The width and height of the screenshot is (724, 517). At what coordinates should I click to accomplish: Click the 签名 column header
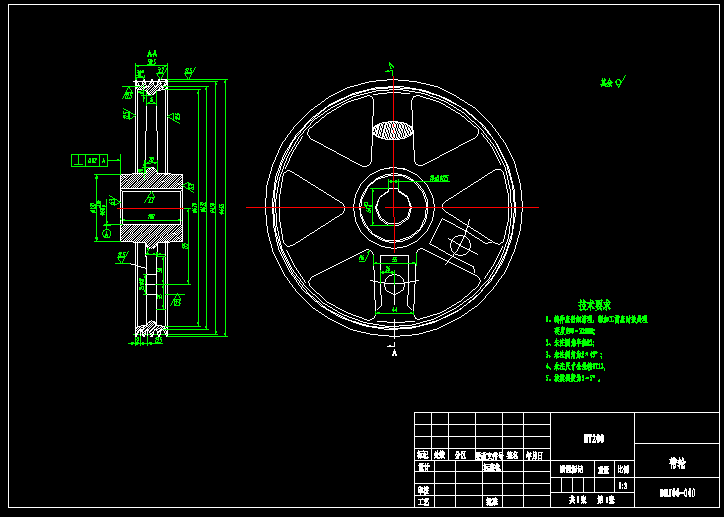512,456
